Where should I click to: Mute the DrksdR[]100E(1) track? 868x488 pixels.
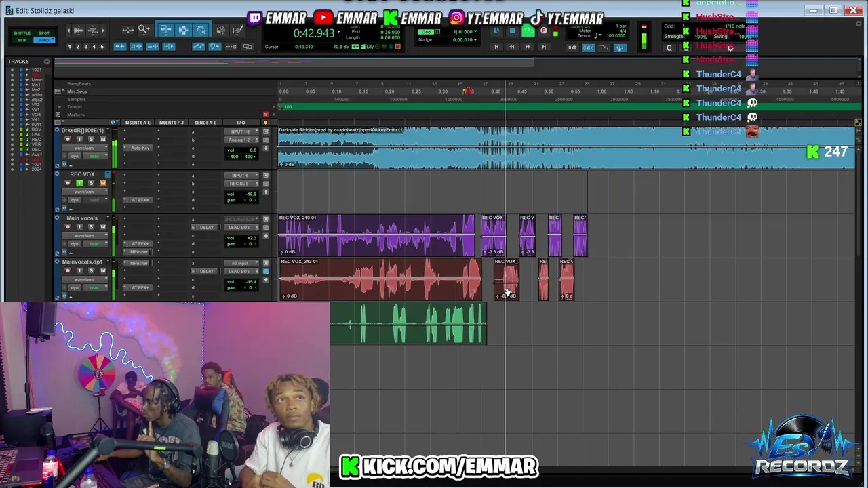103,139
